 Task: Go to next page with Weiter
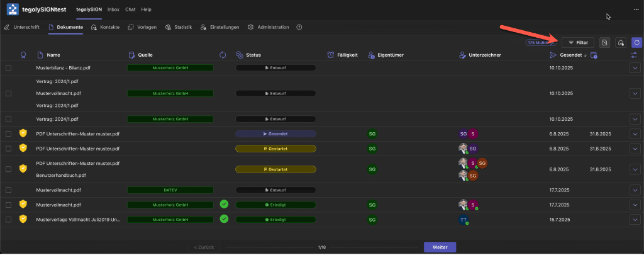[440, 247]
